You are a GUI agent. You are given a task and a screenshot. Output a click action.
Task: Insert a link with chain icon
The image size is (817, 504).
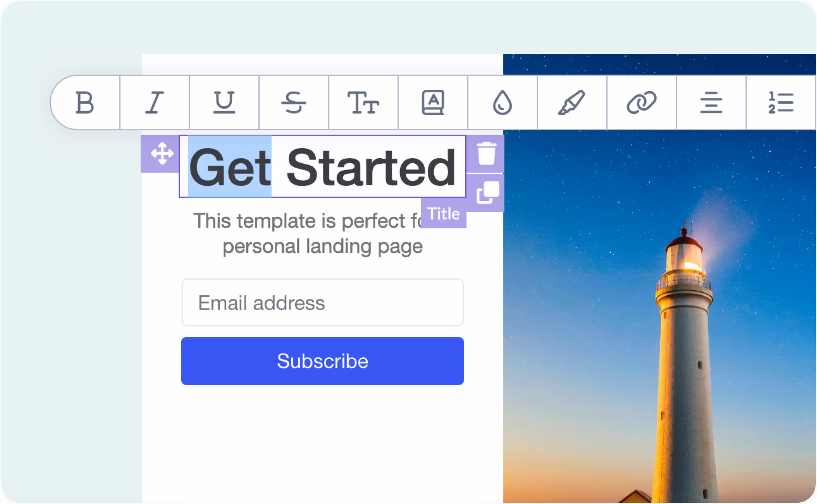click(x=641, y=102)
